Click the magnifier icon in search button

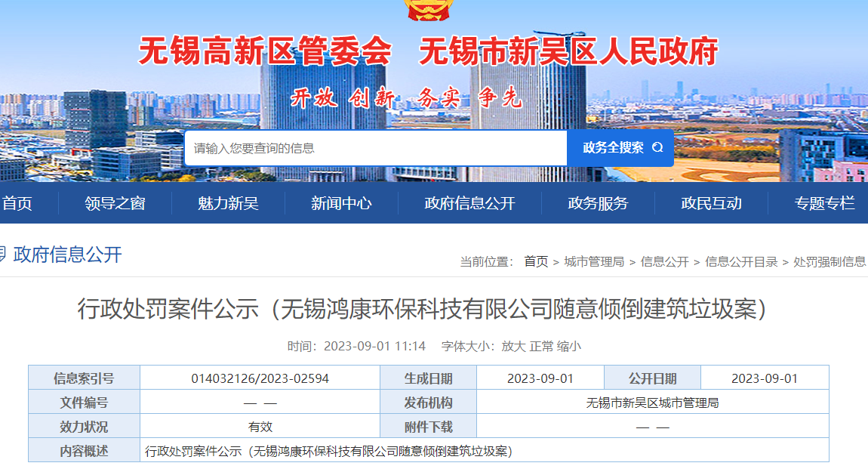click(657, 148)
